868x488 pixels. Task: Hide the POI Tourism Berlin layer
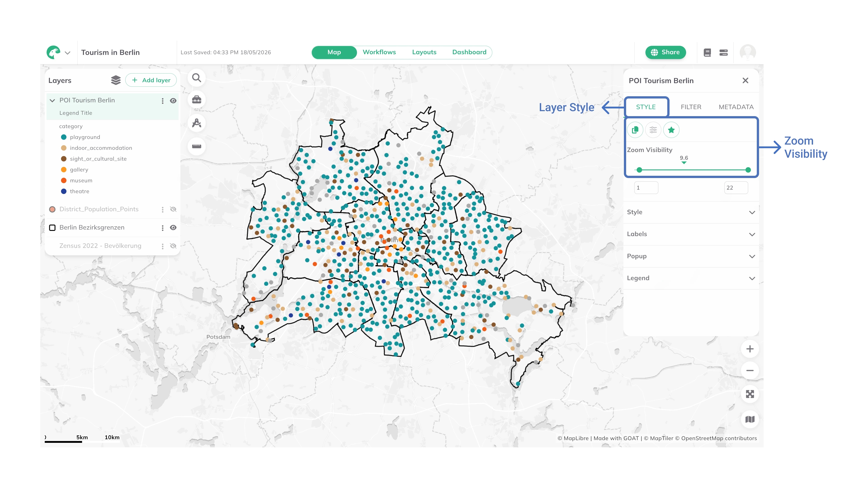173,101
